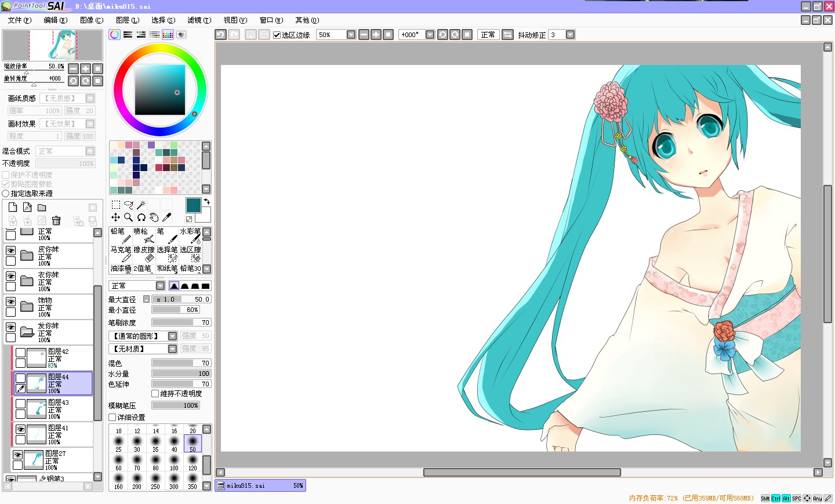The image size is (835, 504).
Task: Open the 抖动修正 stabilizer dropdown
Action: (x=570, y=35)
